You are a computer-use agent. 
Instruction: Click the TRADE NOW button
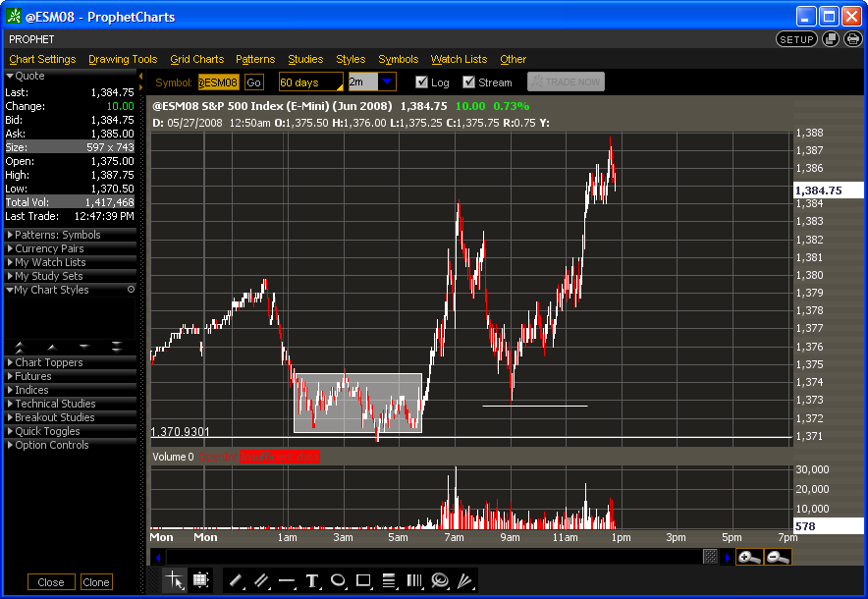tap(566, 82)
